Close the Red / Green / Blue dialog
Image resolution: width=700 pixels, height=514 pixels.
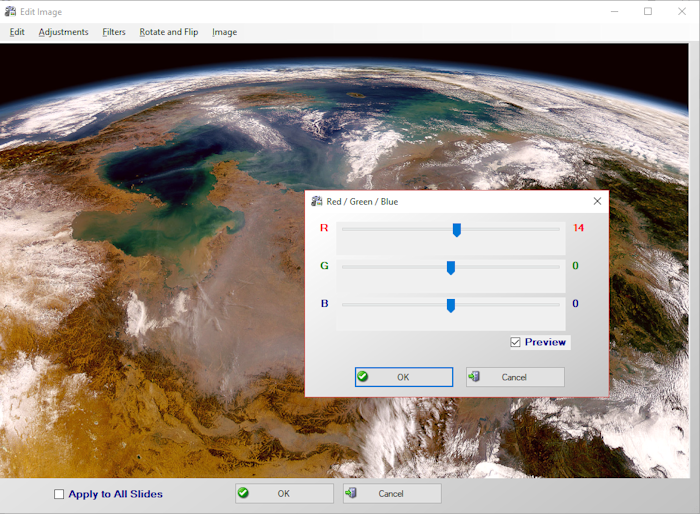pyautogui.click(x=597, y=201)
